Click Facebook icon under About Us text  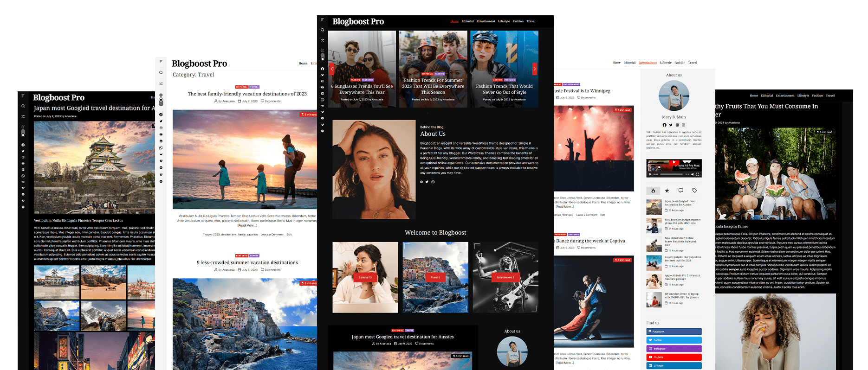coord(421,182)
